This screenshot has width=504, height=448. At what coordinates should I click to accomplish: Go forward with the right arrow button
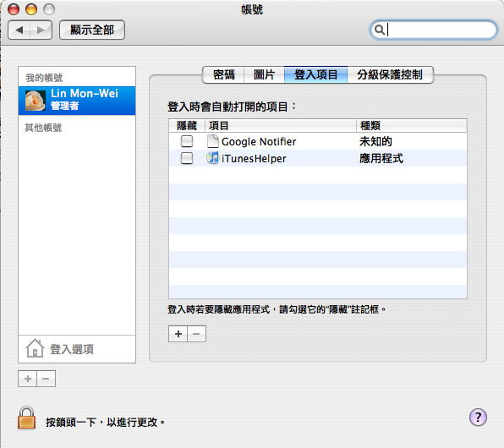41,30
